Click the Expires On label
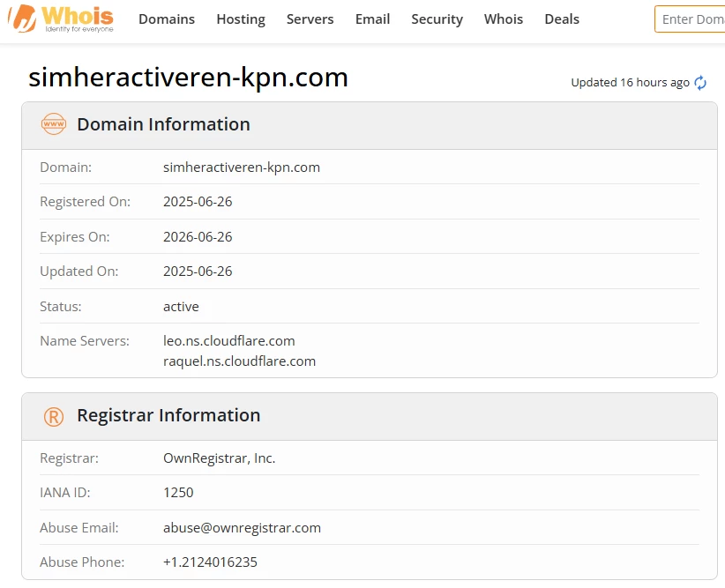This screenshot has height=588, width=725. click(74, 236)
